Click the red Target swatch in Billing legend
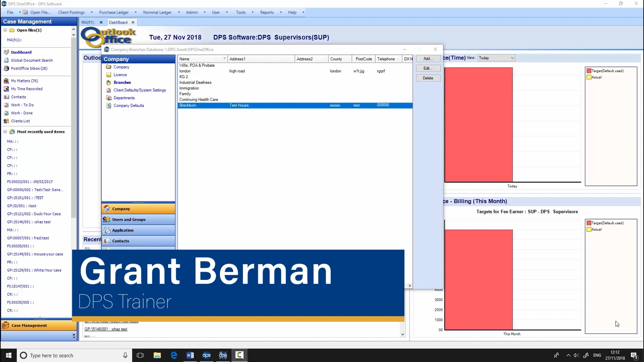 pos(589,223)
